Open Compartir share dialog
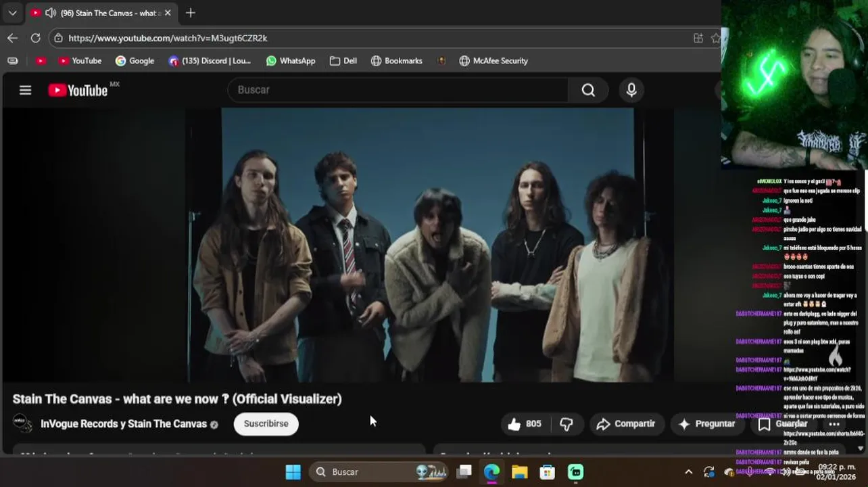 pos(627,424)
